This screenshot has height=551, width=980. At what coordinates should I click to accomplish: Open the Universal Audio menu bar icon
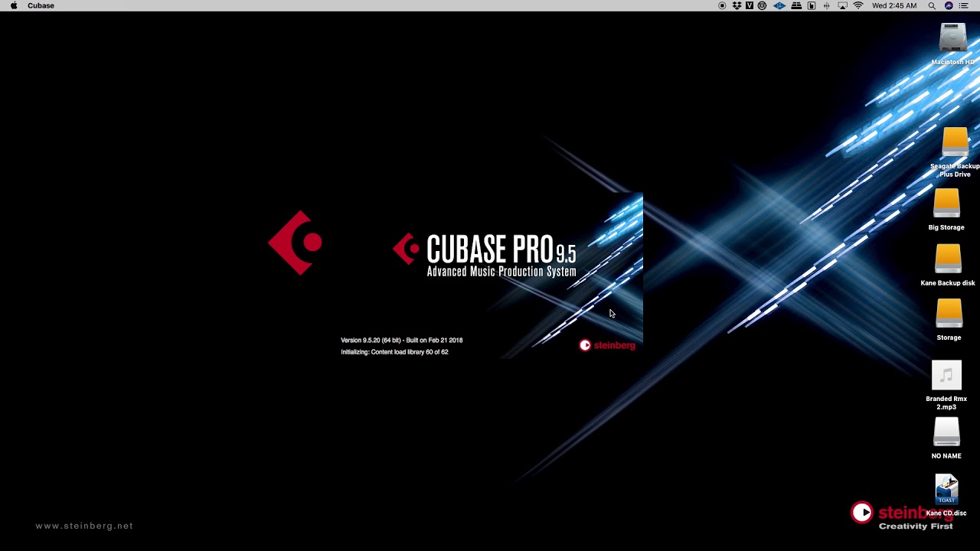coord(779,5)
